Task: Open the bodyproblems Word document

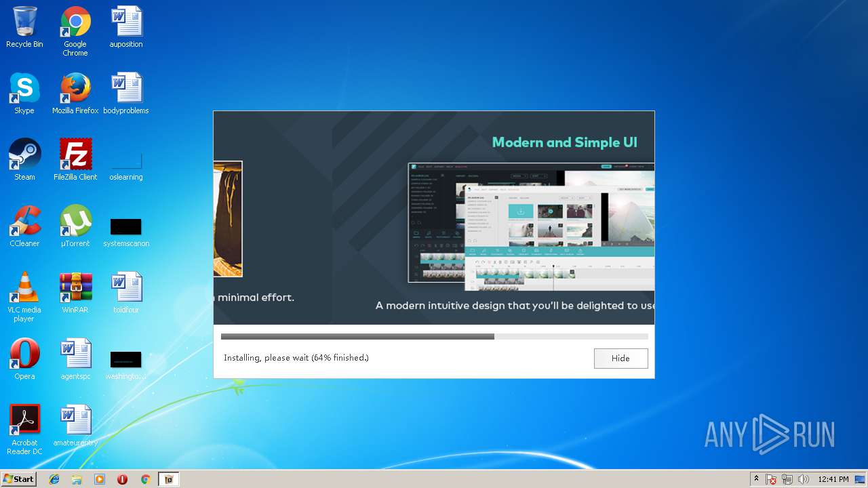Action: [x=126, y=94]
